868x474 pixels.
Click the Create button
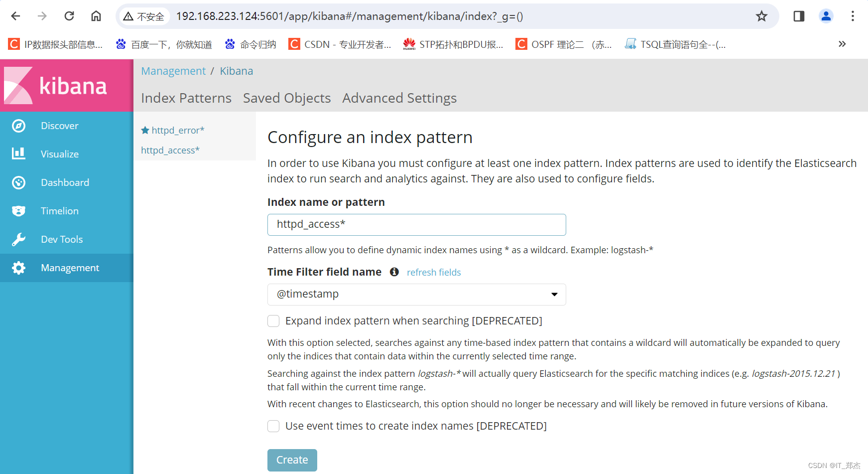292,460
